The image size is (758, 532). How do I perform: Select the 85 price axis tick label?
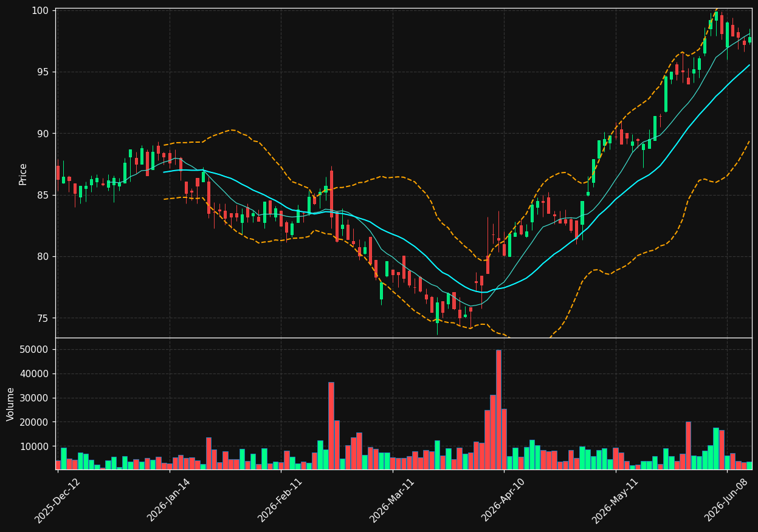tap(44, 195)
